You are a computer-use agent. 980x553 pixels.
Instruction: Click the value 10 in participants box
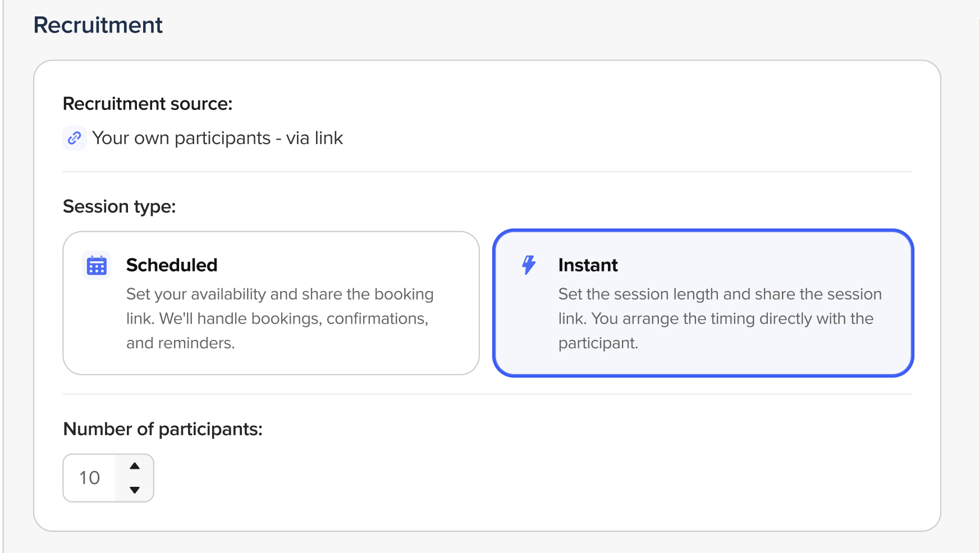[90, 478]
